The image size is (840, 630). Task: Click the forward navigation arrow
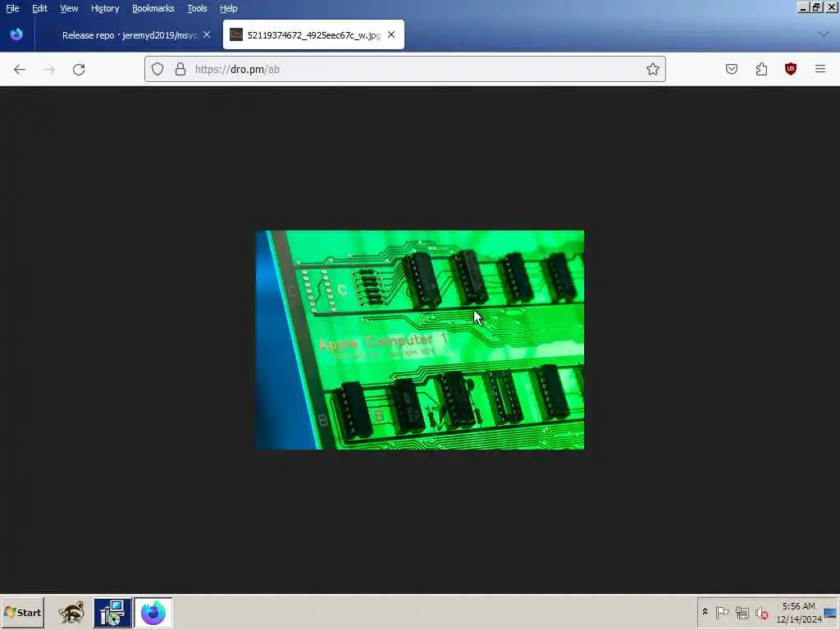(x=49, y=70)
